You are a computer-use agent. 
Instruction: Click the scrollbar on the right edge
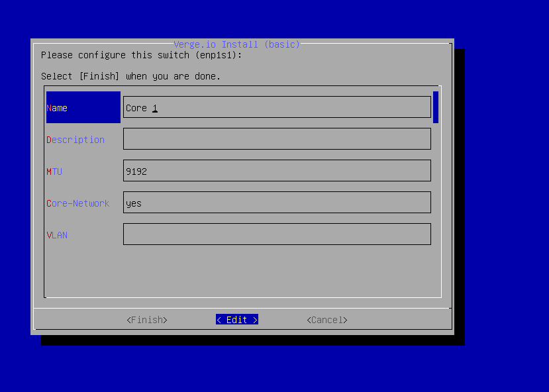point(436,106)
